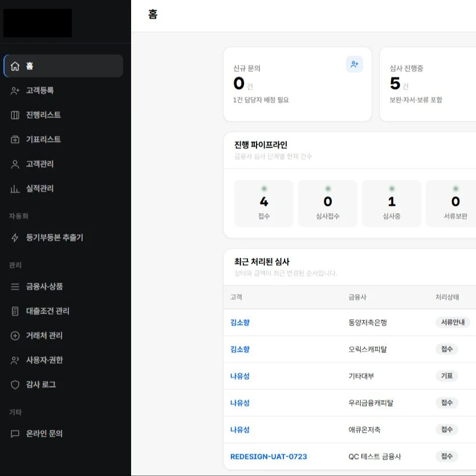476x476 pixels.
Task: Click the 실적관리 bar chart icon
Action: [x=15, y=189]
